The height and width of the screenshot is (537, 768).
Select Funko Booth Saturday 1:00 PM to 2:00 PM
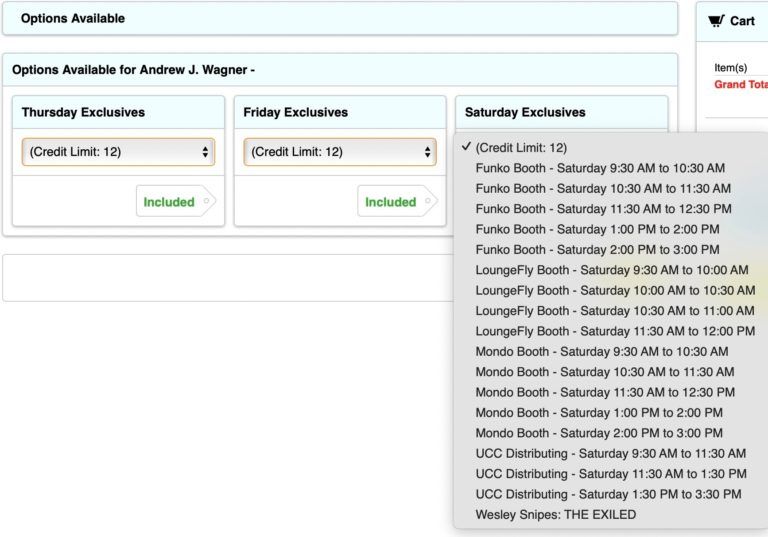tap(611, 229)
